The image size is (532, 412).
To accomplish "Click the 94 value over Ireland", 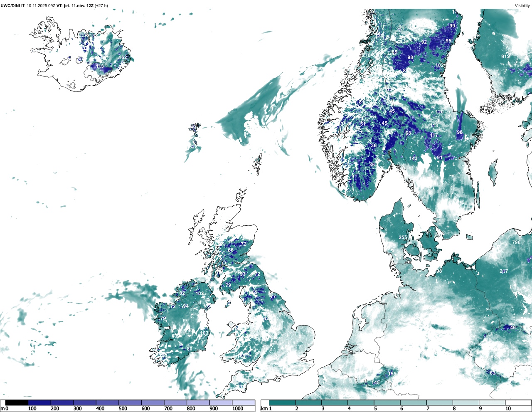I will (x=186, y=306).
